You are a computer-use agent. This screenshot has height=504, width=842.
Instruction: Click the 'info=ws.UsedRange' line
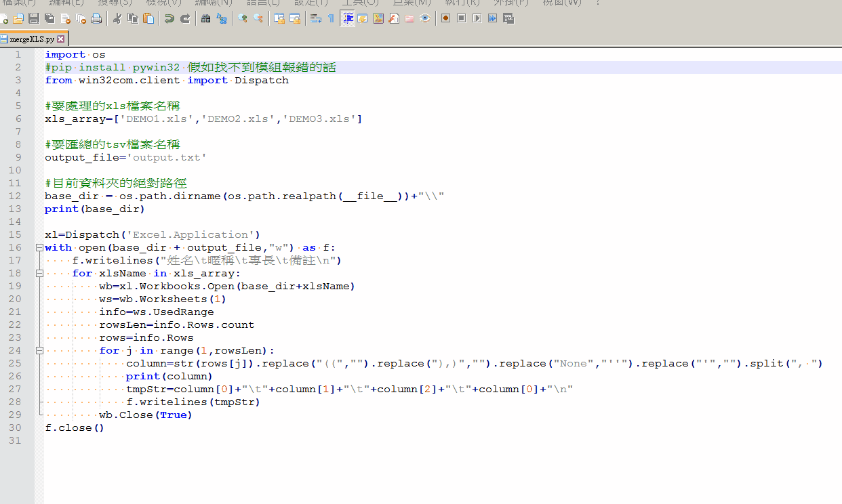click(x=157, y=312)
